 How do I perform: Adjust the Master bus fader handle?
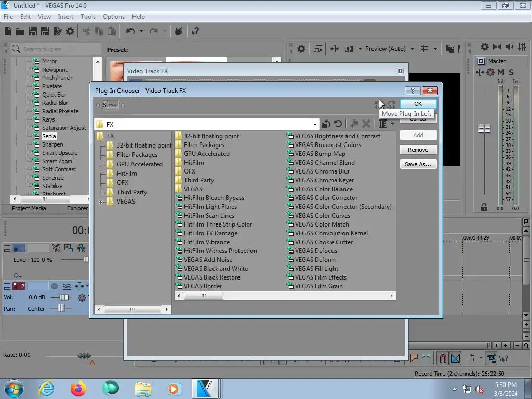point(484,129)
